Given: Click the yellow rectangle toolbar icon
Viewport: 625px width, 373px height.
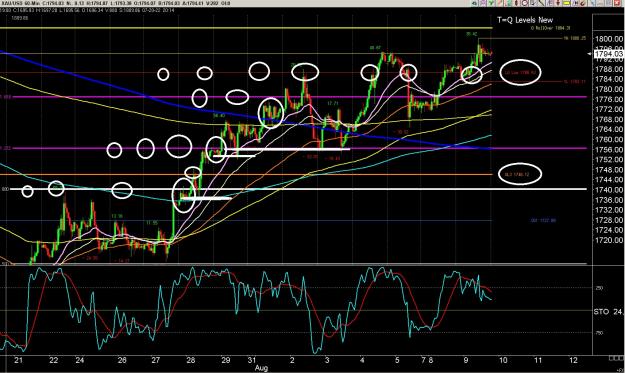Looking at the screenshot, I should 566,3.
